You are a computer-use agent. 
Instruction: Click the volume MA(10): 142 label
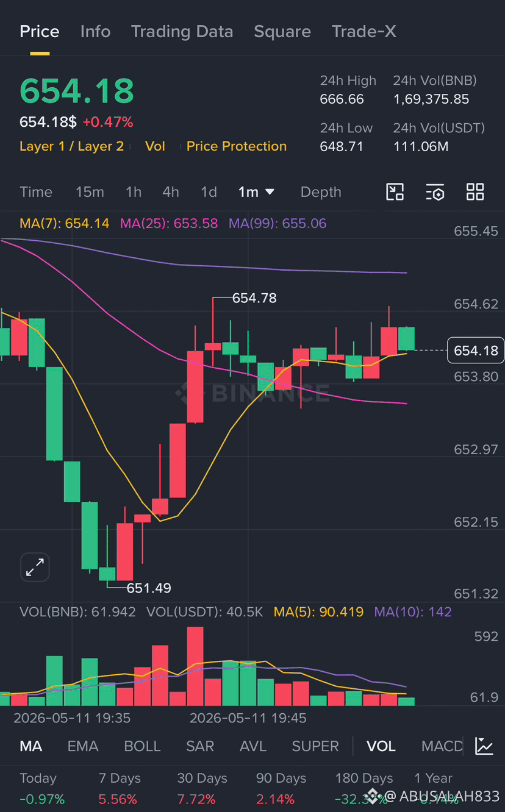pos(413,611)
